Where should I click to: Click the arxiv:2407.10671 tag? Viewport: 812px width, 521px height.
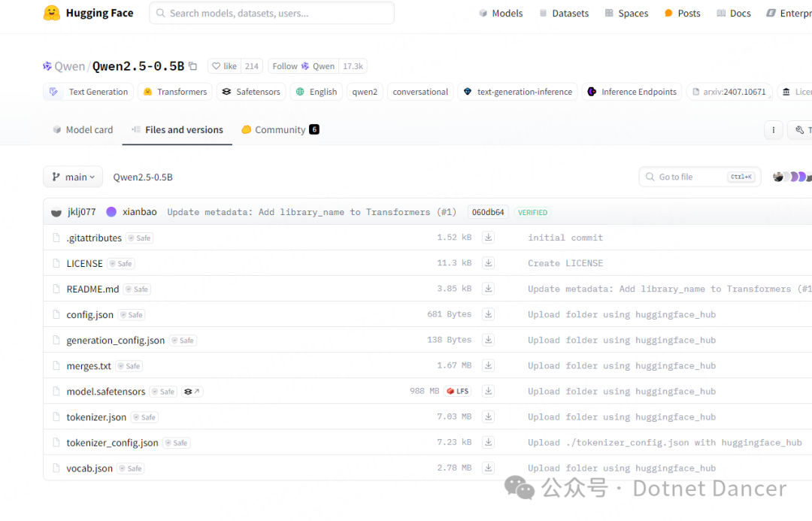[729, 92]
